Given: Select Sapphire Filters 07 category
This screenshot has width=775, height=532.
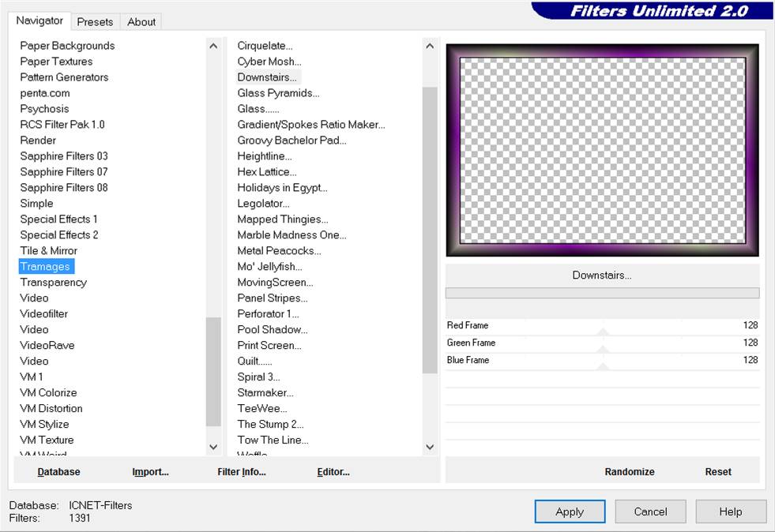Looking at the screenshot, I should pyautogui.click(x=64, y=171).
